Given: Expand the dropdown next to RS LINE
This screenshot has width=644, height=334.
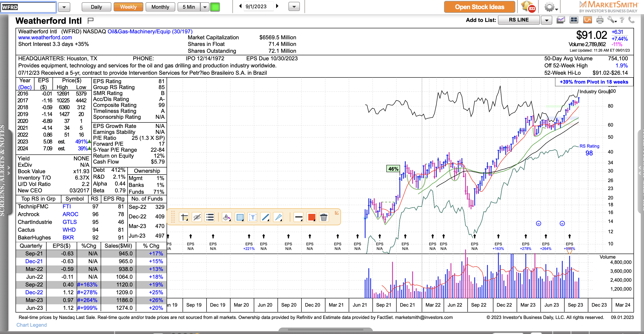Looking at the screenshot, I should click(547, 20).
